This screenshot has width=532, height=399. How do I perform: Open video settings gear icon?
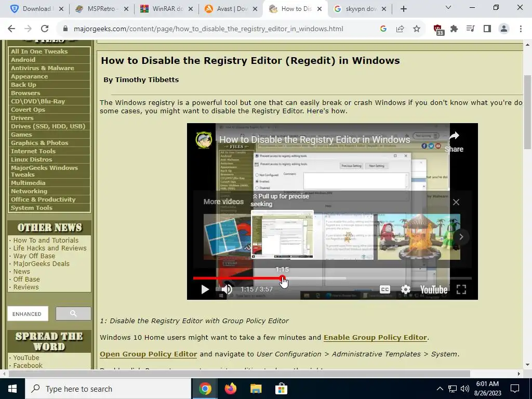[406, 289]
